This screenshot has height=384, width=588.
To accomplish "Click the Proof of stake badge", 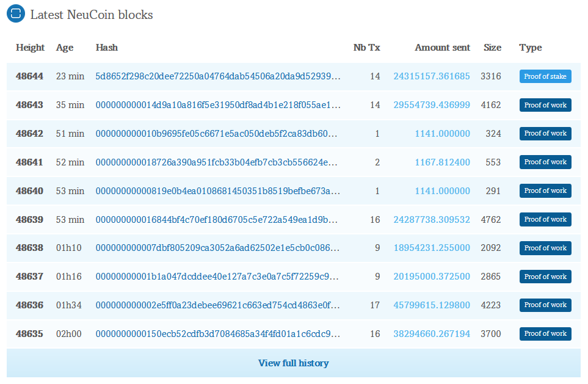I will 545,76.
